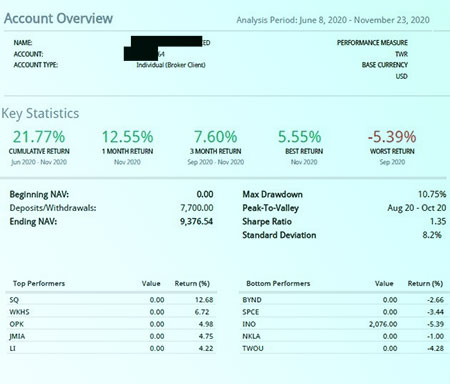
Task: Click the 5.55% best return value
Action: [x=300, y=137]
